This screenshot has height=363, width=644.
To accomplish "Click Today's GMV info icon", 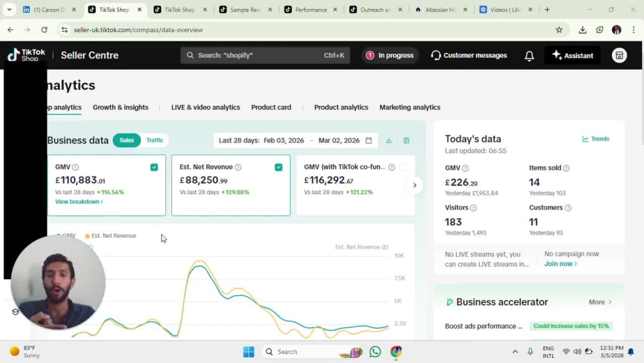I will [466, 168].
